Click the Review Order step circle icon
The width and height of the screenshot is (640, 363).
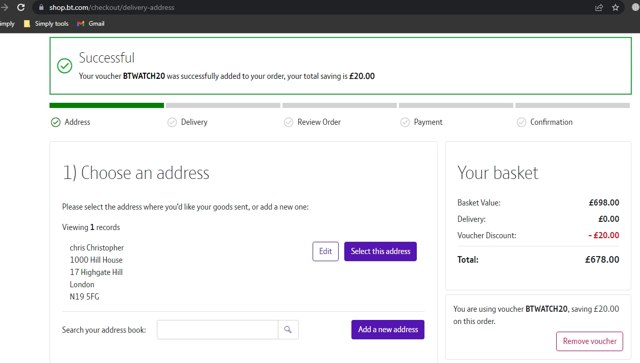click(288, 122)
